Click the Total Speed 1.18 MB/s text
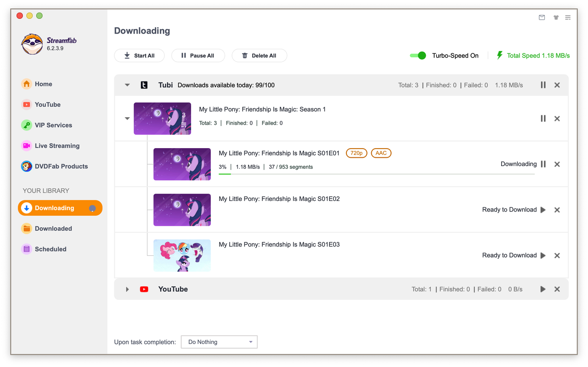588x367 pixels. [x=538, y=56]
